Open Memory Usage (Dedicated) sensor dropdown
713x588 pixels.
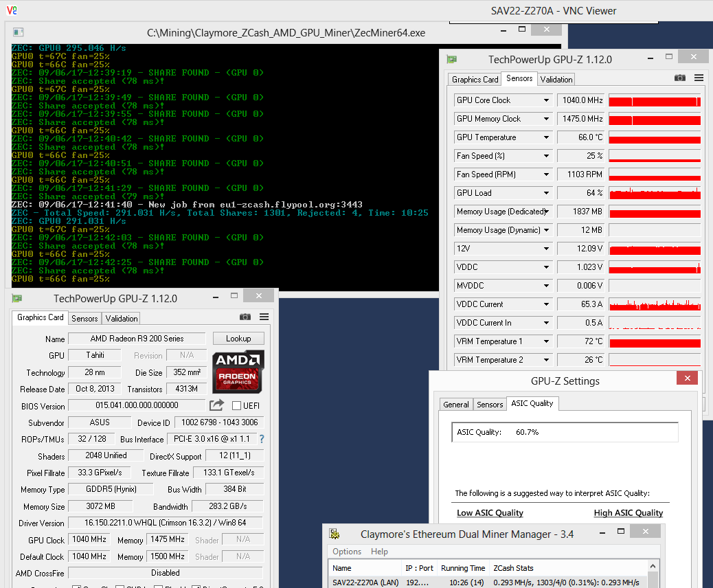click(546, 212)
